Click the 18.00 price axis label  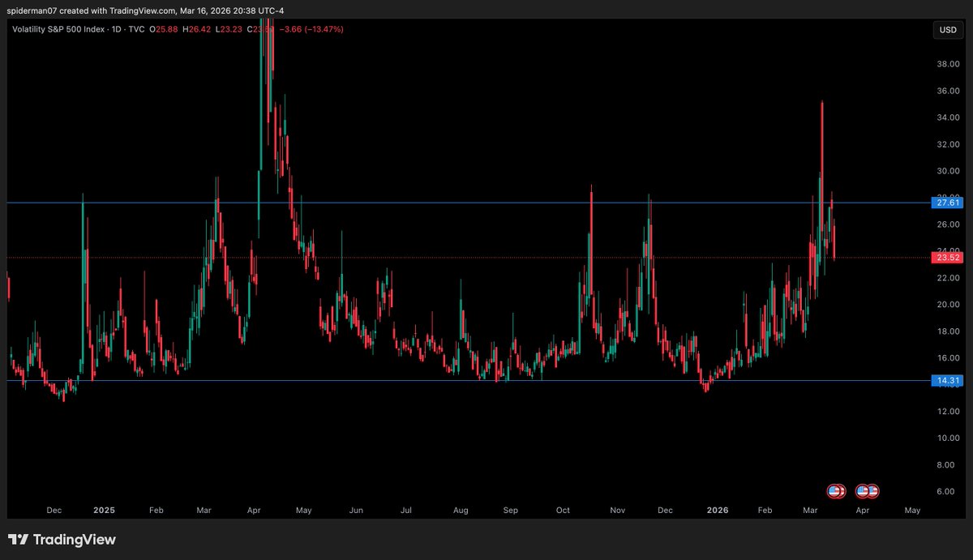click(948, 331)
